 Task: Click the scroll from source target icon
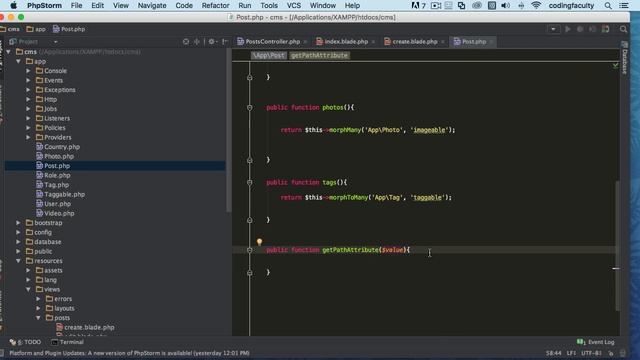(186, 41)
